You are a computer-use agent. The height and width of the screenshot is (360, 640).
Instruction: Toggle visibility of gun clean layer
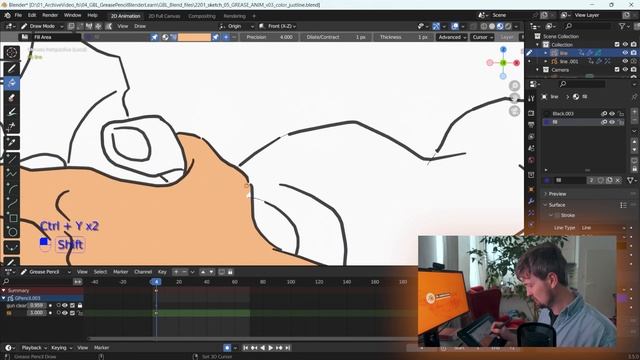[64, 305]
